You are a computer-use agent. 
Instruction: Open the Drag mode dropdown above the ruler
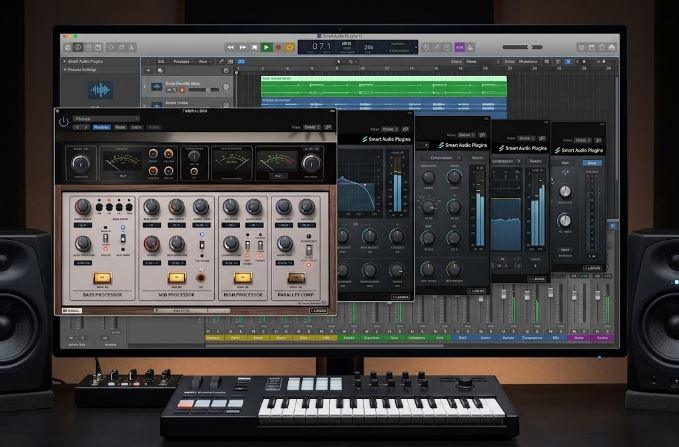point(528,62)
